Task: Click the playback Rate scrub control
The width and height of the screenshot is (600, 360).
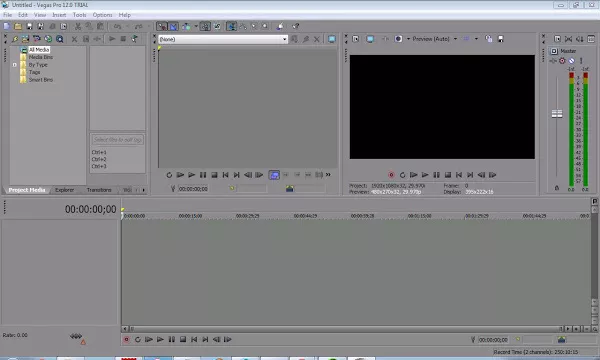Action: pos(76,336)
